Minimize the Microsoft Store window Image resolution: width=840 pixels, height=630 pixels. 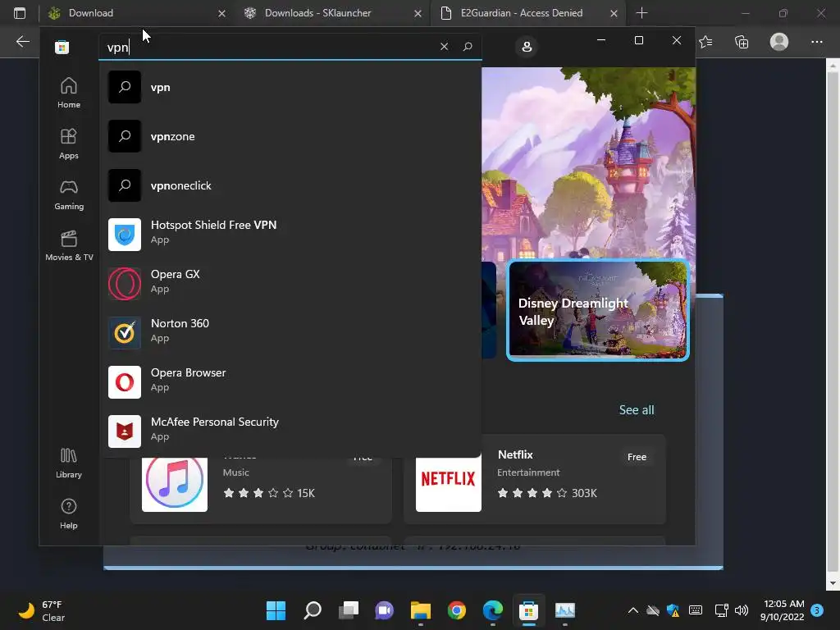pos(601,40)
